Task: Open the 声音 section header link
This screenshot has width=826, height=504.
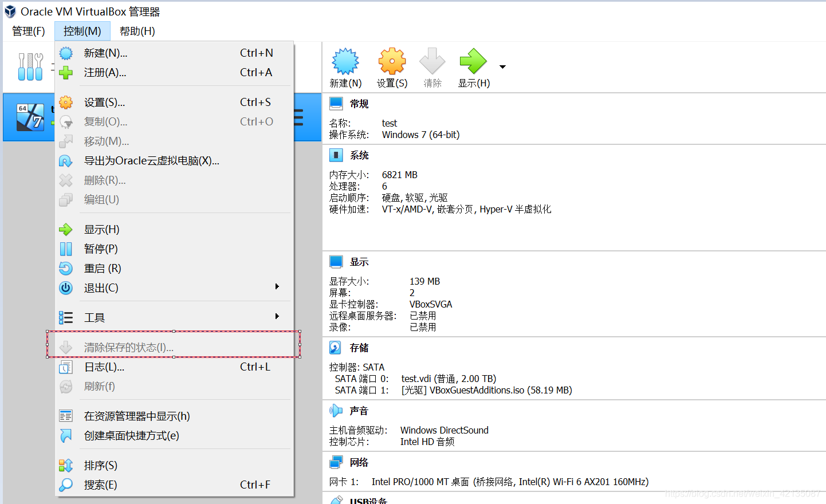Action: tap(359, 411)
